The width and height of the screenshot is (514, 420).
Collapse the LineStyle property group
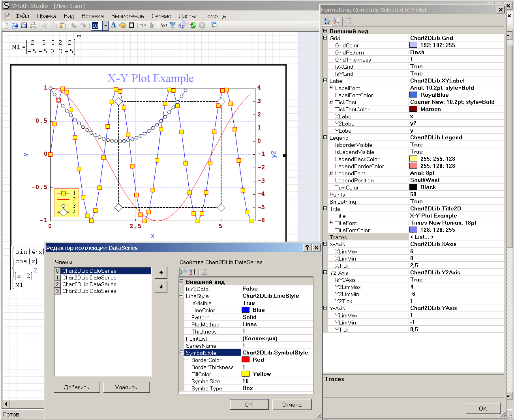(182, 296)
